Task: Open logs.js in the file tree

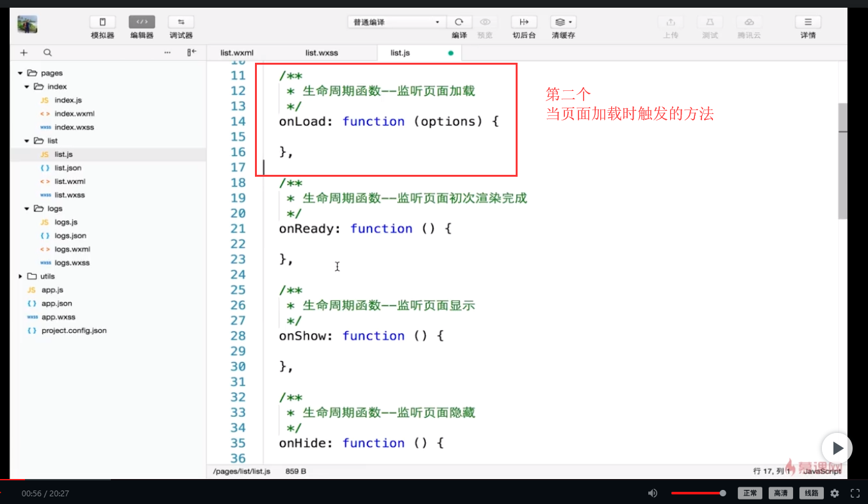Action: tap(66, 222)
